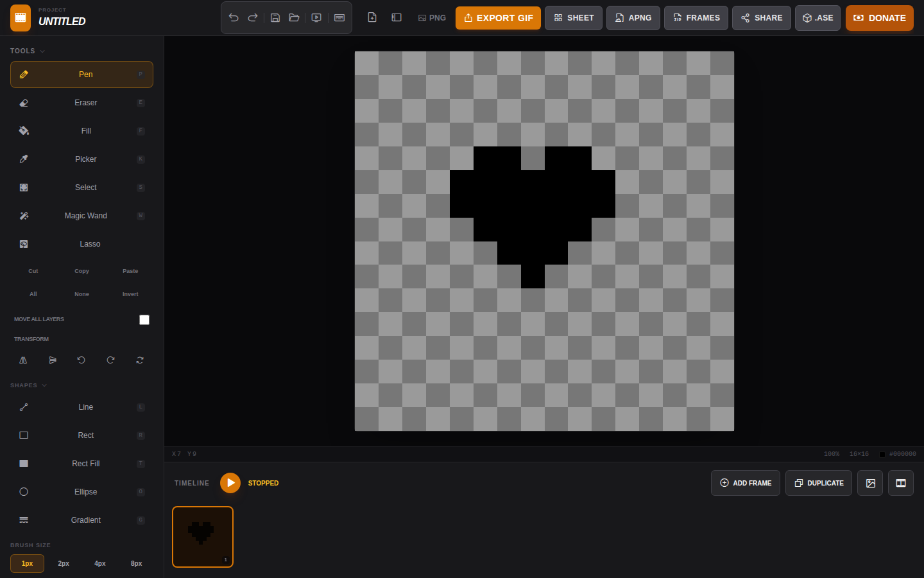Click the Share button
924x578 pixels.
(762, 18)
